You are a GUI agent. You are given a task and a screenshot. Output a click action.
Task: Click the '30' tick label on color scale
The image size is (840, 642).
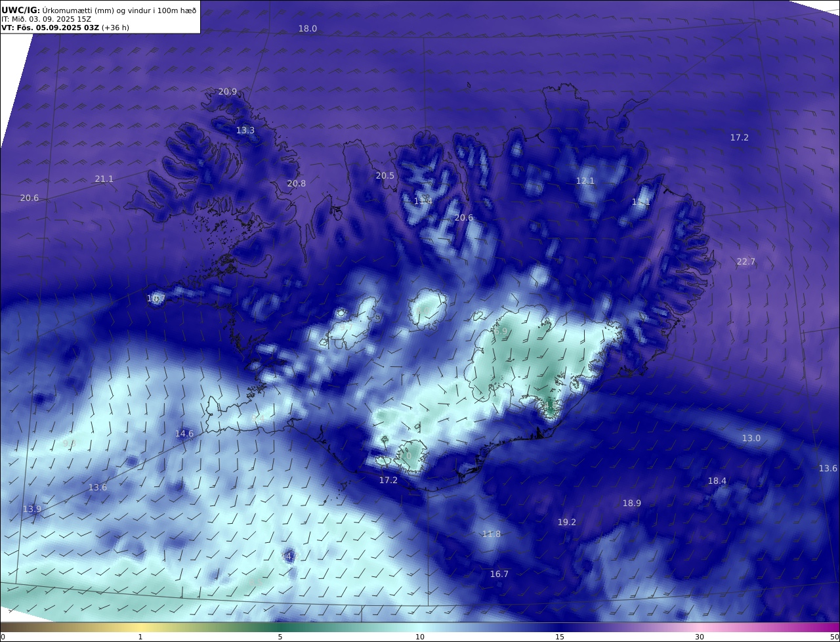click(700, 637)
